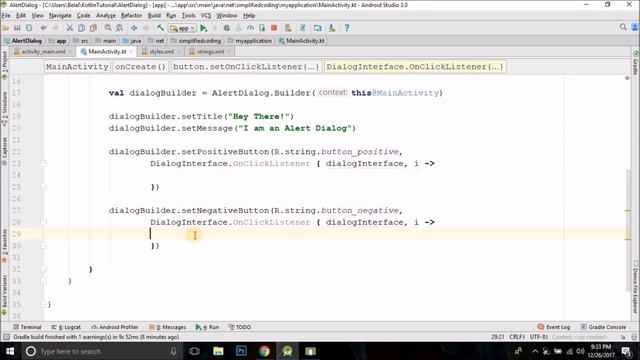Click the onCreate() code breadcrumb
The image size is (640, 360).
point(140,67)
